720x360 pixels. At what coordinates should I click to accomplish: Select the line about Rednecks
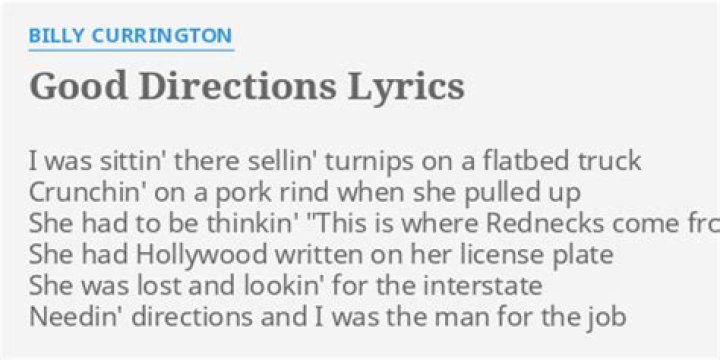click(374, 224)
